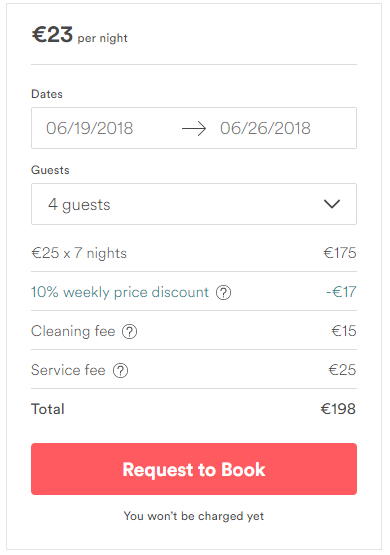Open the Cleaning fee question mark tooltip
390x555 pixels.
point(129,332)
